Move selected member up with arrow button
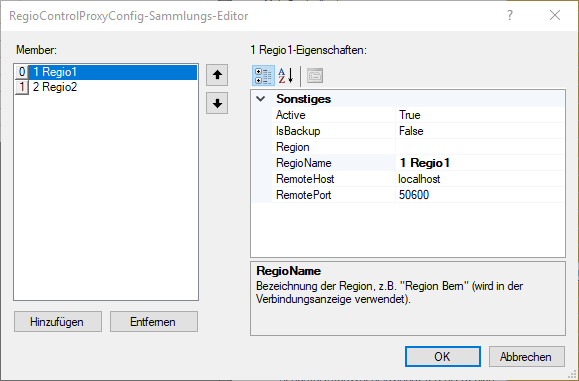Screen dimensions: 579x381 [x=217, y=75]
